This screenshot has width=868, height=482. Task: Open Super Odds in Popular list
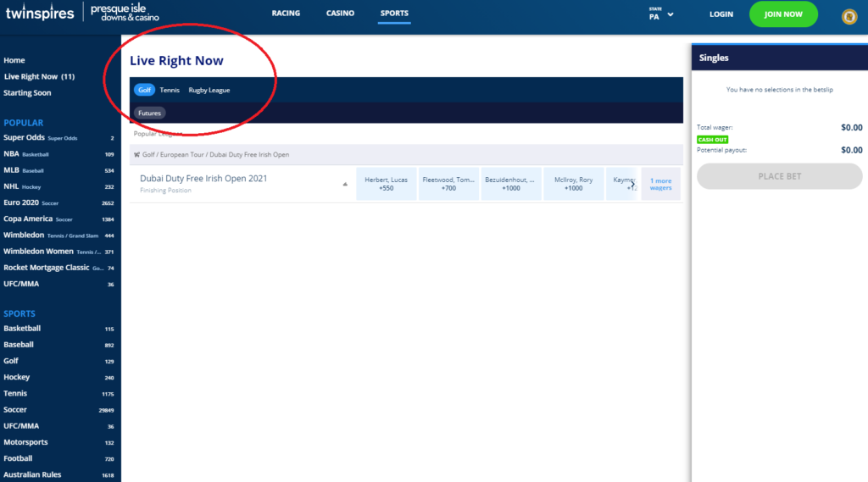click(x=58, y=138)
